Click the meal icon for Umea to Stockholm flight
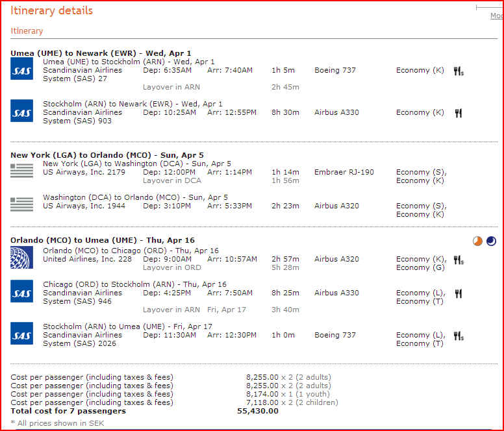 point(459,71)
